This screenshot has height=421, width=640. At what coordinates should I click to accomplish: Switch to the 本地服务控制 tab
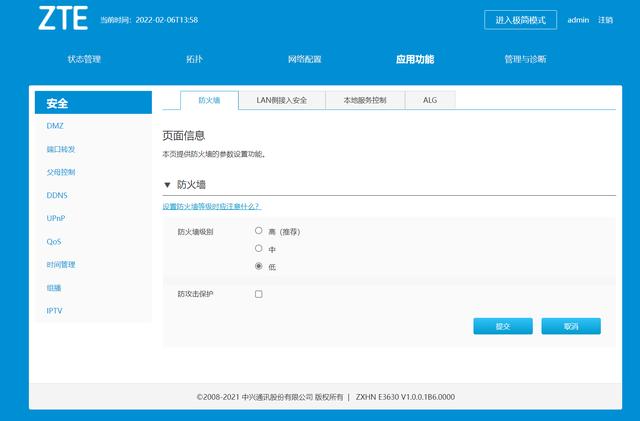[372, 100]
